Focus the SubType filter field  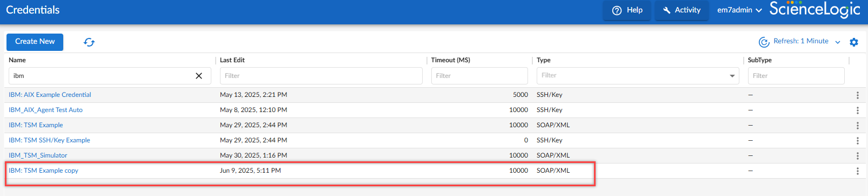click(x=796, y=76)
